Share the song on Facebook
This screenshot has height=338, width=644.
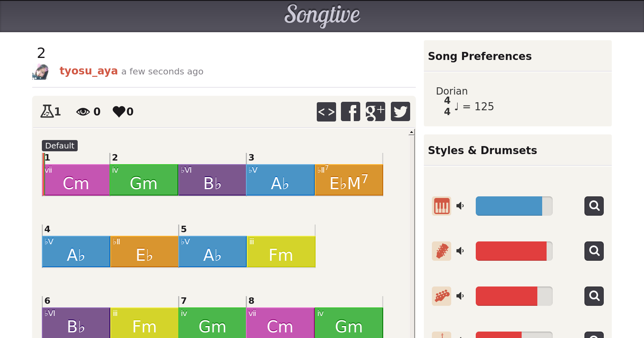(351, 111)
